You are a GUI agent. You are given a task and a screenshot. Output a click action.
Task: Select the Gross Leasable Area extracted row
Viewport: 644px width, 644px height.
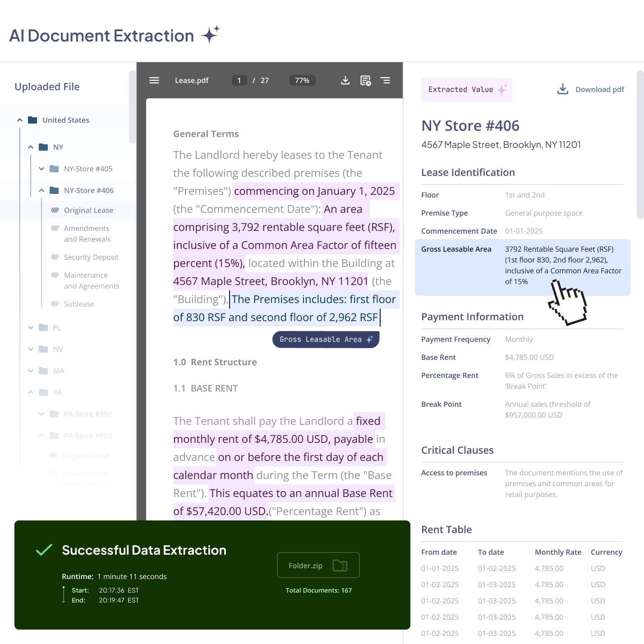[x=522, y=267]
